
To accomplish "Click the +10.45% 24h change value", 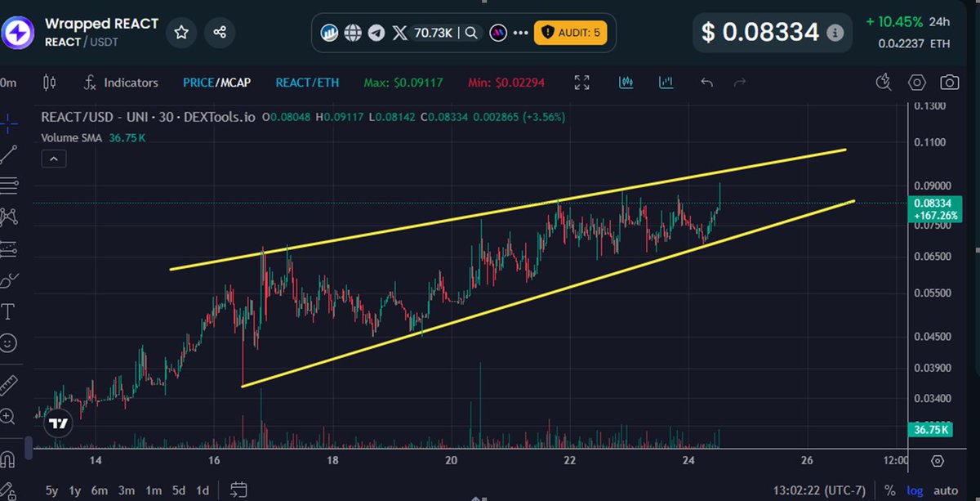I will (x=895, y=21).
